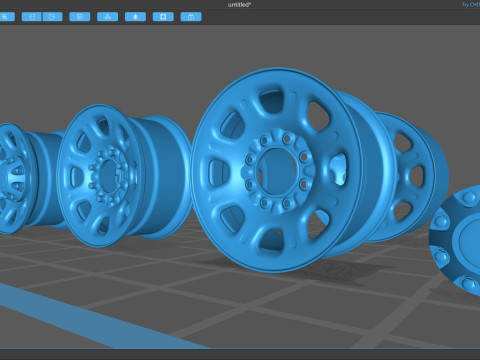Click the last box-shaped toolbar icon
This screenshot has width=480, height=360.
191,17
